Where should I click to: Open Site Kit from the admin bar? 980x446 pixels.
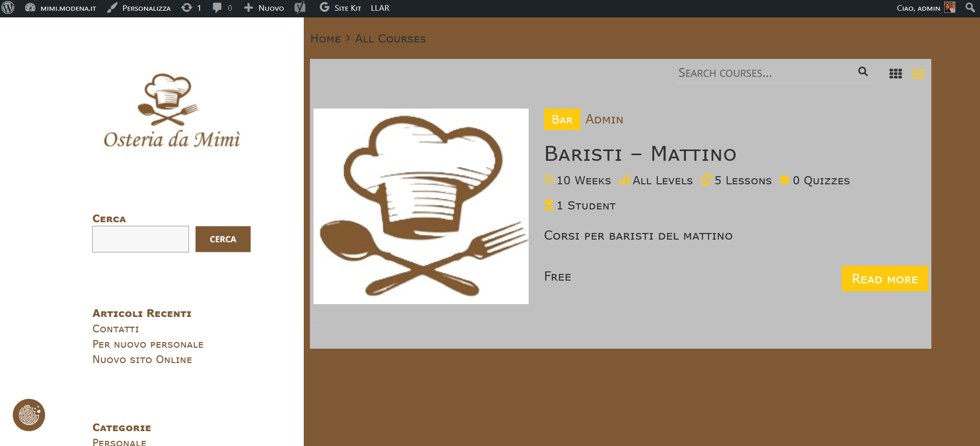pos(341,8)
